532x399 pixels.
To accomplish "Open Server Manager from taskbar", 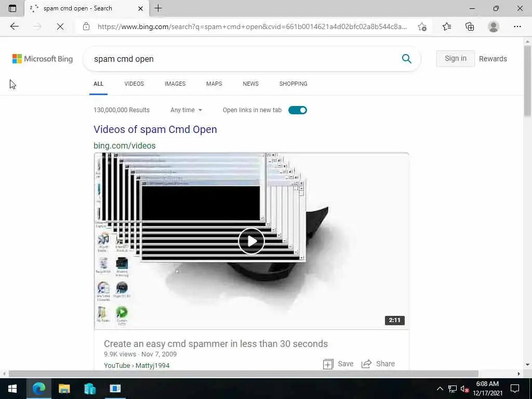I will pos(89,389).
